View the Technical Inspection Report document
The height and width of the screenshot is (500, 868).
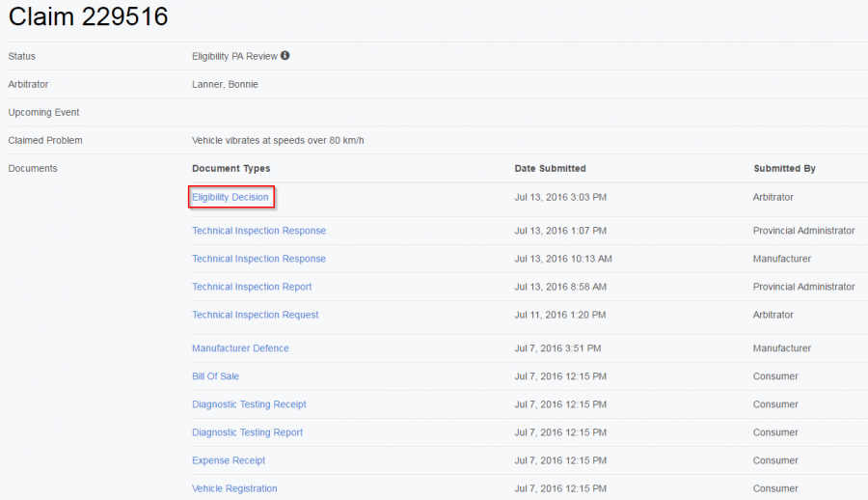tap(252, 287)
